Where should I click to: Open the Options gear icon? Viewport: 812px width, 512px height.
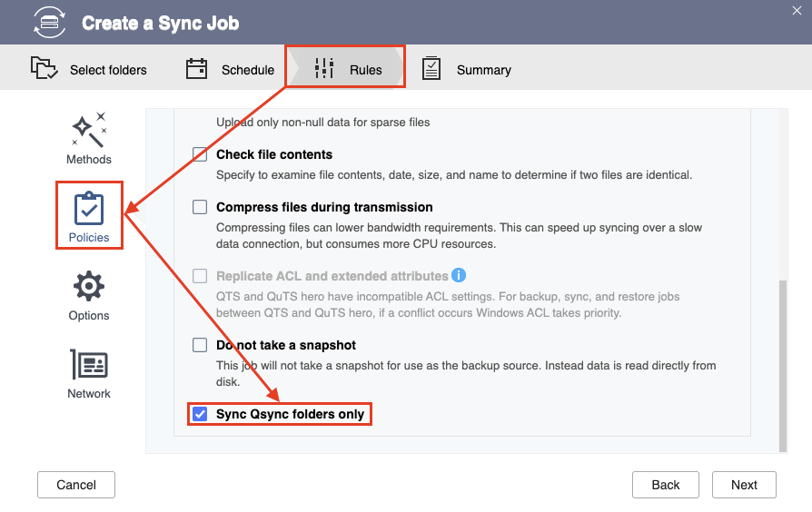pos(88,286)
